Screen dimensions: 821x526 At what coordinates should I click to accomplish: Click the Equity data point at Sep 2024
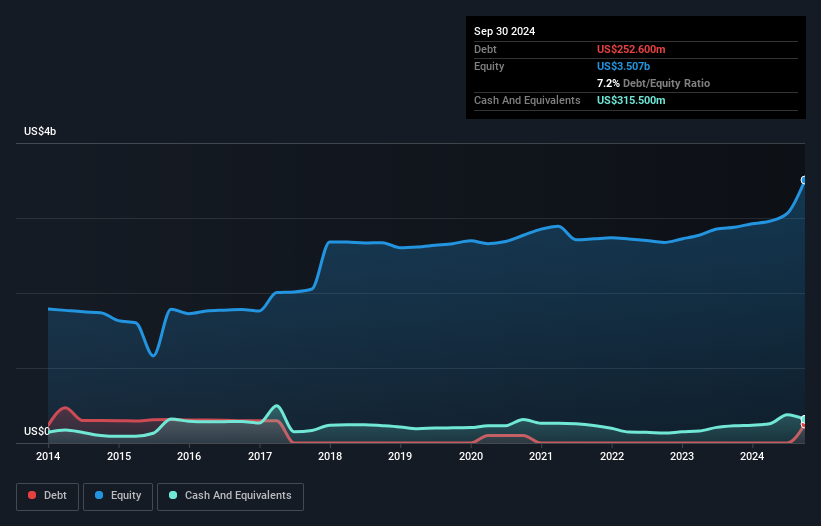tap(804, 180)
